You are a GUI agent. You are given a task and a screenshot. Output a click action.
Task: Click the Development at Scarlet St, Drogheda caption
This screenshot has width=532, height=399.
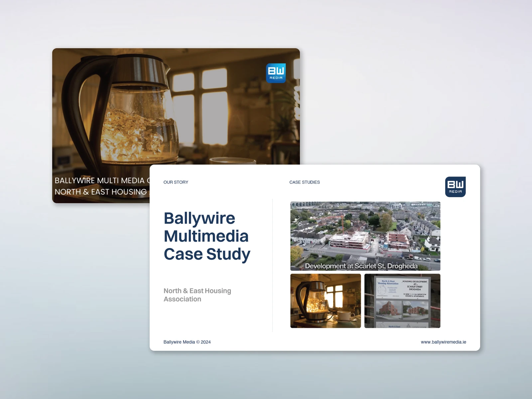(361, 266)
